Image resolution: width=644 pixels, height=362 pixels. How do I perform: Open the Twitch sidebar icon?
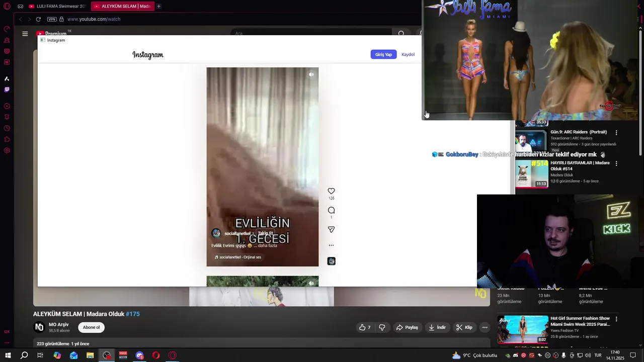pyautogui.click(x=7, y=89)
